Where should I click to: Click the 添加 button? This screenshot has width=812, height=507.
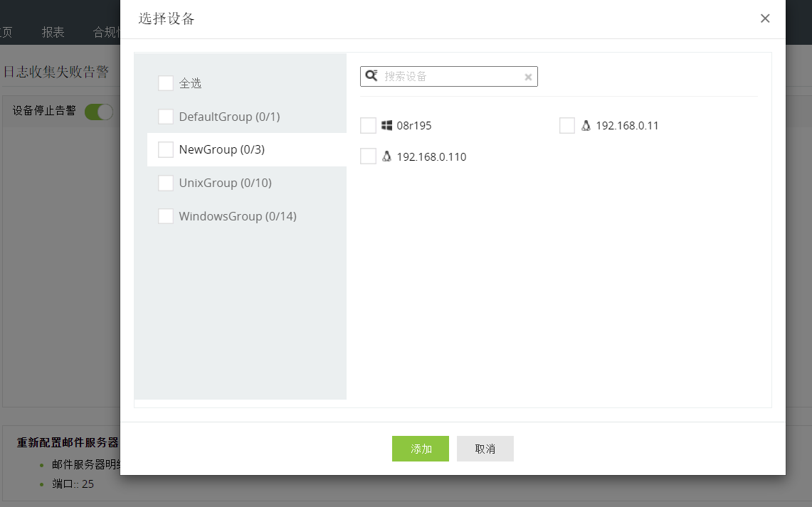421,449
